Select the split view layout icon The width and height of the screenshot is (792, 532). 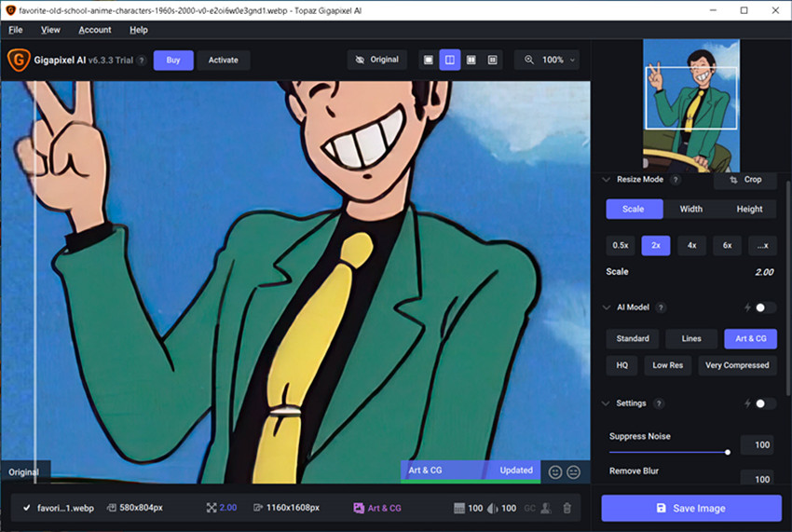(449, 61)
